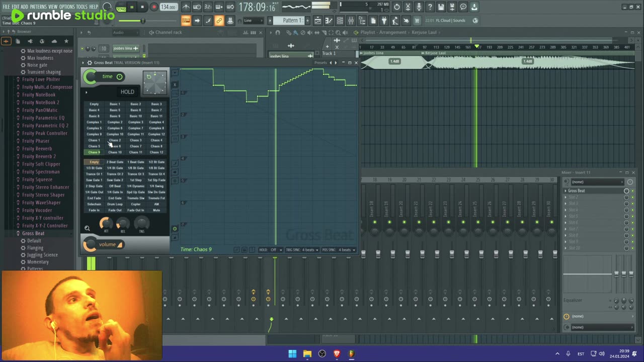Open the TRIG SYNC 4 beats dropdown
The image size is (644, 362).
(302, 250)
